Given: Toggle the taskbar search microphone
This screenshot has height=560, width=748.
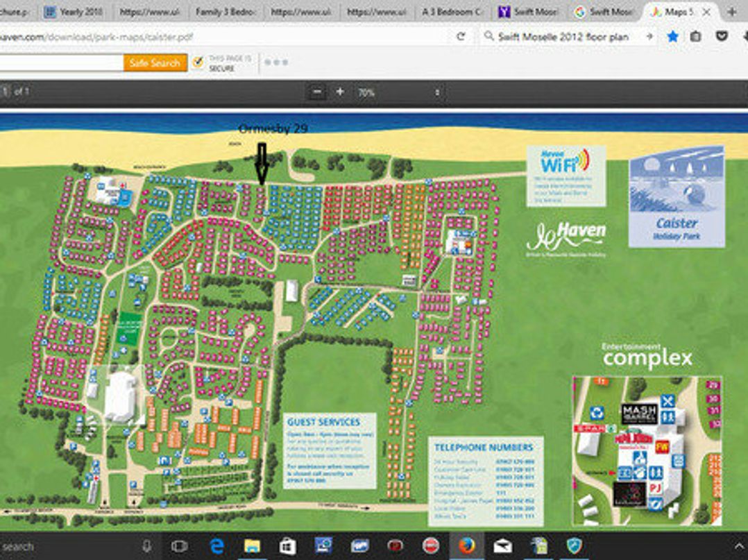Looking at the screenshot, I should (146, 547).
